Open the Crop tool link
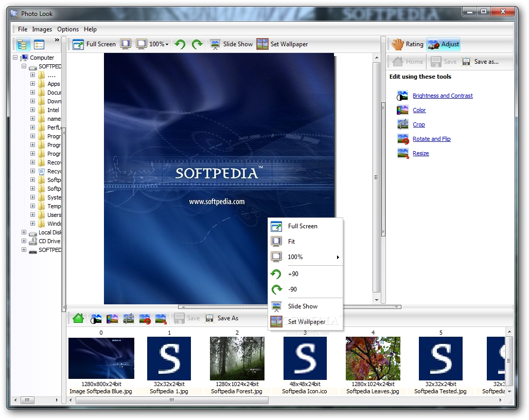The width and height of the screenshot is (529, 420). pos(419,125)
